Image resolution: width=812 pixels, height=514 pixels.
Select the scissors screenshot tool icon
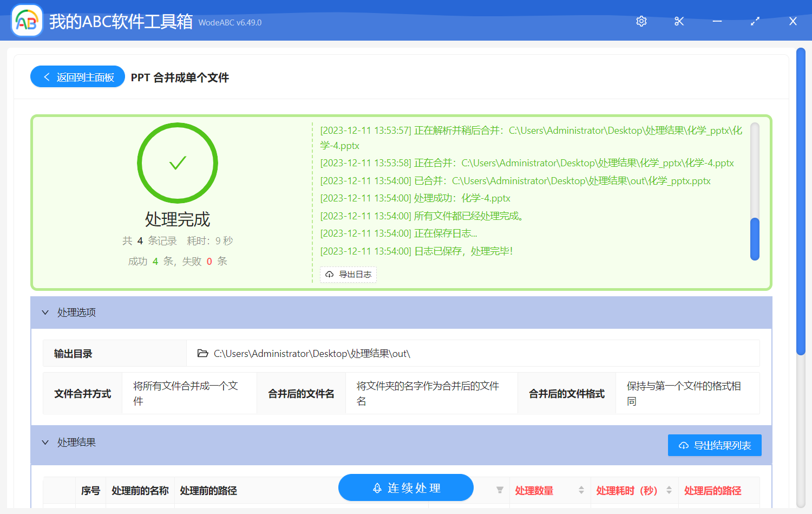tap(679, 21)
